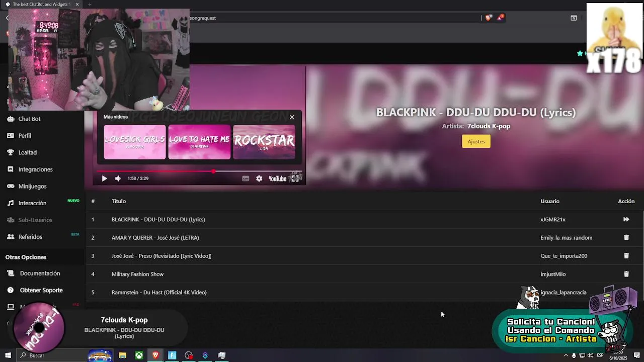Click the system tray volume icon
This screenshot has width=644, height=362.
(x=590, y=355)
